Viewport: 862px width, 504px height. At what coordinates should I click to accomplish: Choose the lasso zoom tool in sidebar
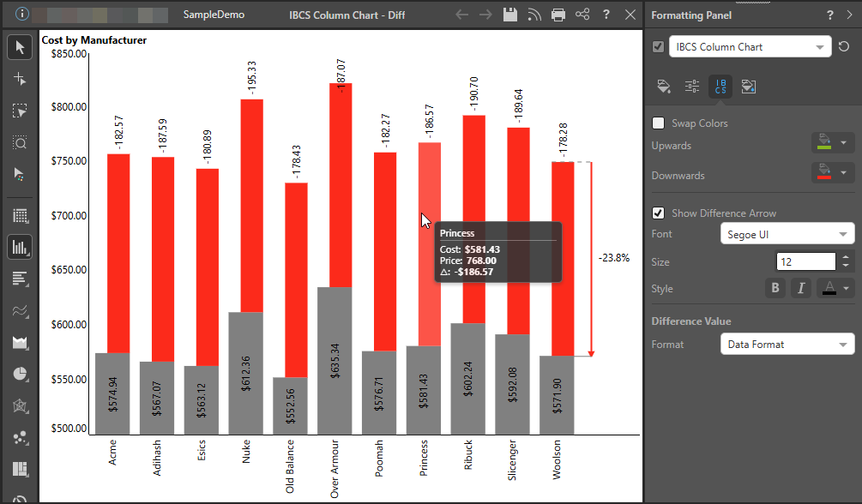pos(21,142)
